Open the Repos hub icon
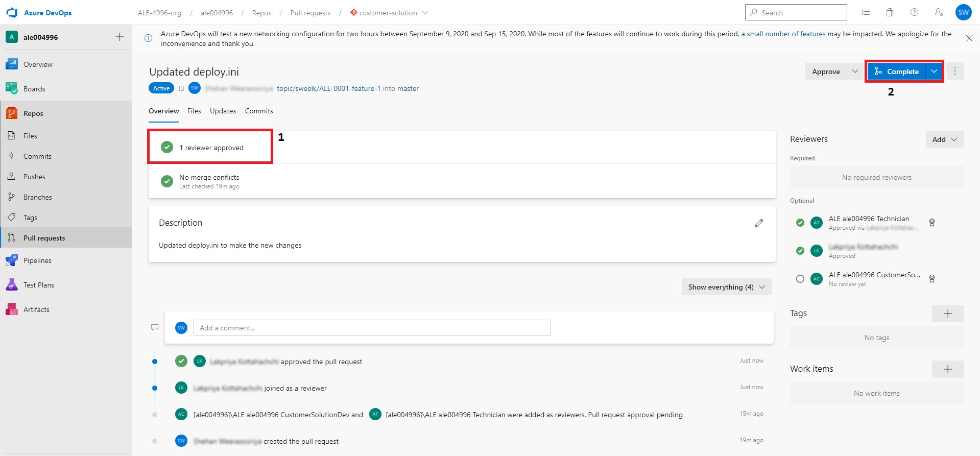Screen dimensions: 980x456 12,113
